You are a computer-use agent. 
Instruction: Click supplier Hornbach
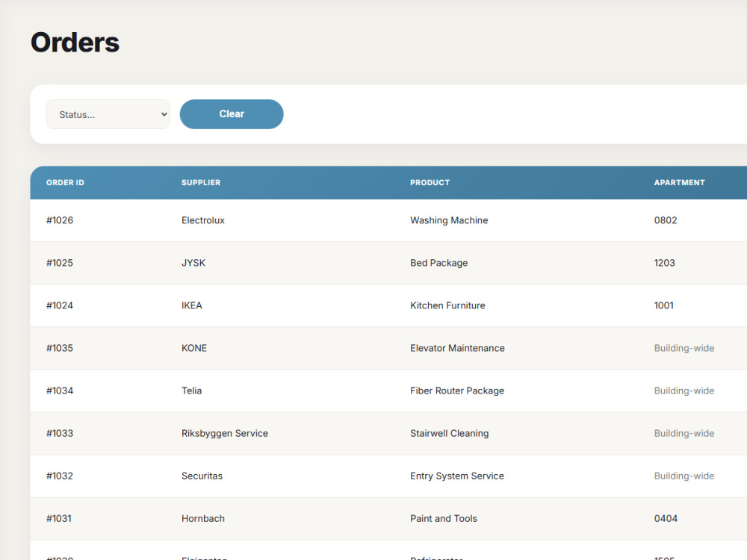(x=203, y=519)
